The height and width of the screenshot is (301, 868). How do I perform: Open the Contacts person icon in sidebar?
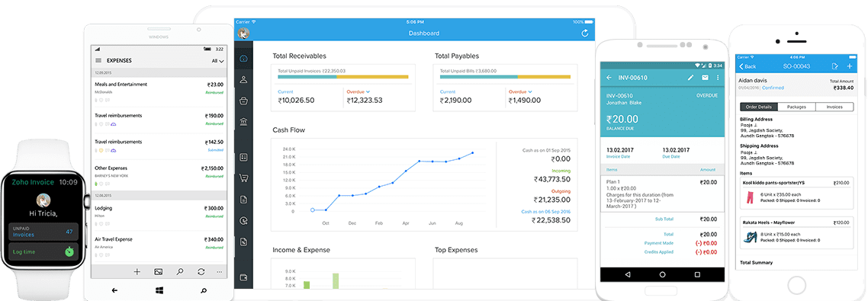(243, 80)
